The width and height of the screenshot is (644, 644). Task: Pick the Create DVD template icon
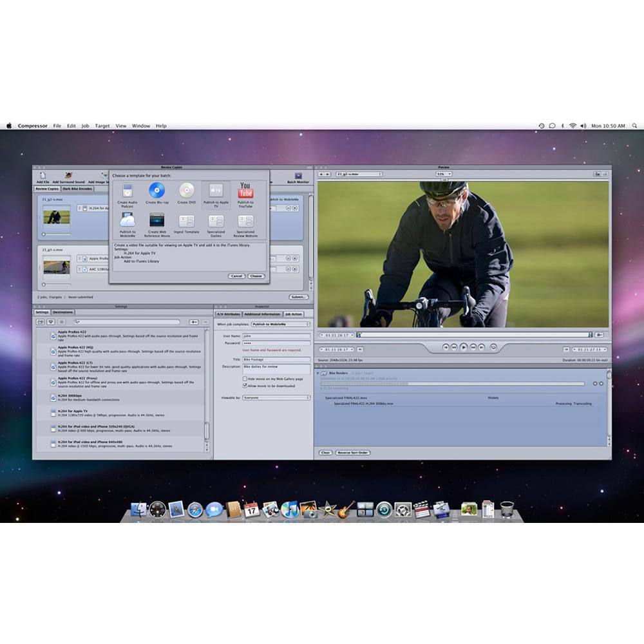pyautogui.click(x=187, y=191)
